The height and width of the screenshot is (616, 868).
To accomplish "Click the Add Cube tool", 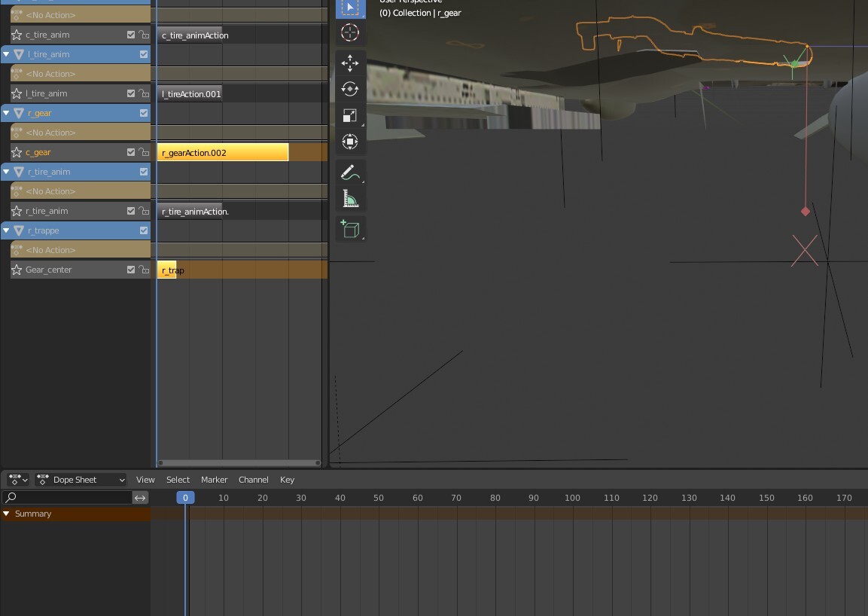I will pyautogui.click(x=350, y=229).
